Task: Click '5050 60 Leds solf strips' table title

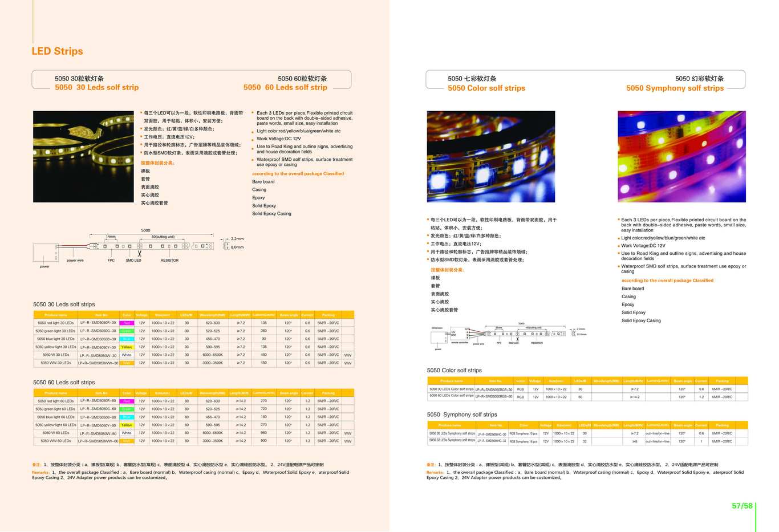Action: click(x=64, y=383)
